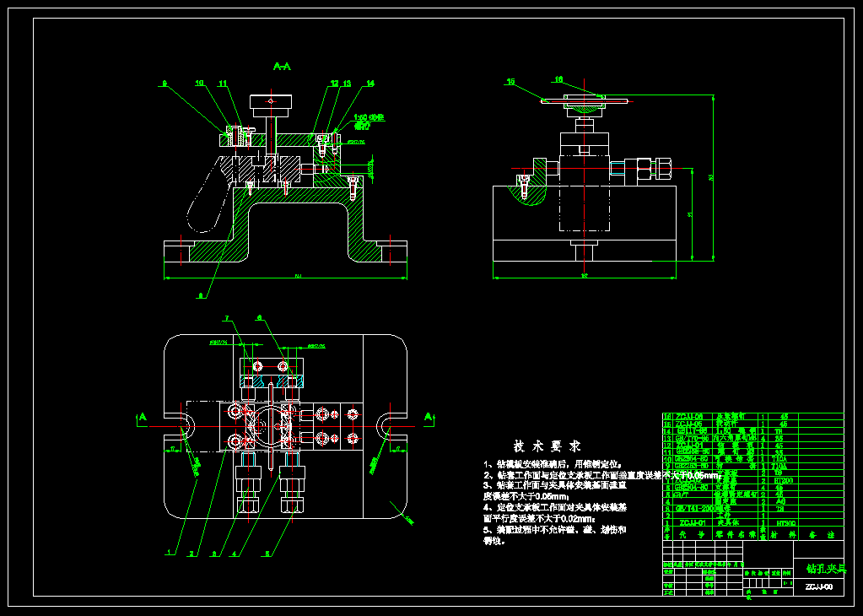Select balloon number 15 in side view
863x616 pixels.
click(510, 82)
